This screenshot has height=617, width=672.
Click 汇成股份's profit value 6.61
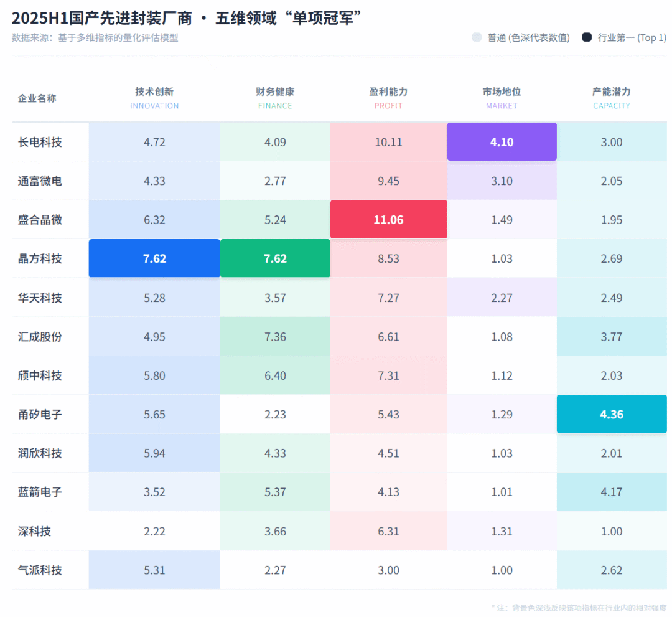tap(388, 337)
